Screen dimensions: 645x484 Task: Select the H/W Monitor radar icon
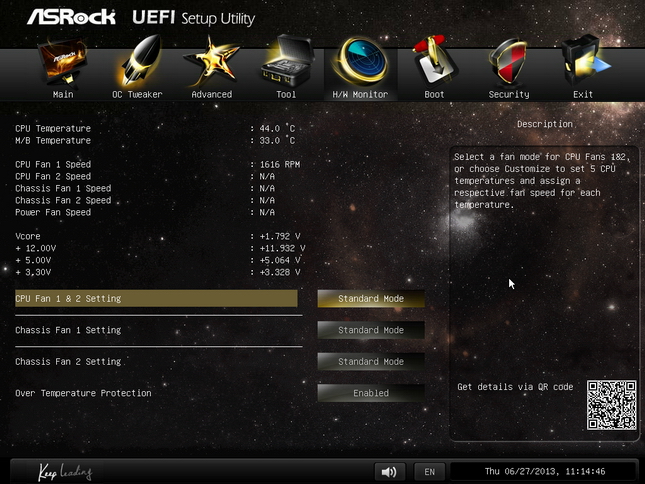[x=361, y=61]
